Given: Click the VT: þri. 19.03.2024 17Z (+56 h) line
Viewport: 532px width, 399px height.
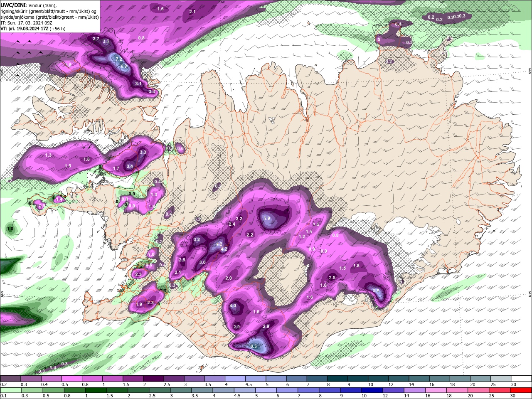Looking at the screenshot, I should 33,29.
